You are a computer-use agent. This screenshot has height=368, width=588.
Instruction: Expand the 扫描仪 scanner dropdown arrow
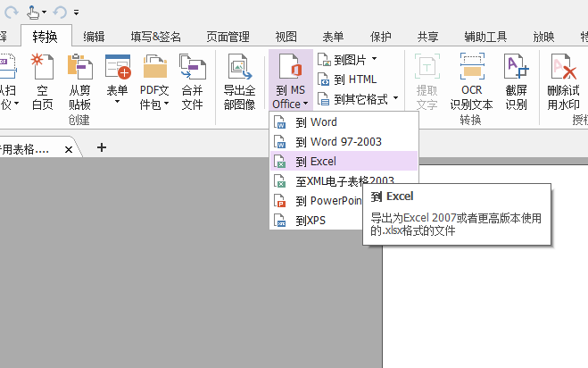16,104
